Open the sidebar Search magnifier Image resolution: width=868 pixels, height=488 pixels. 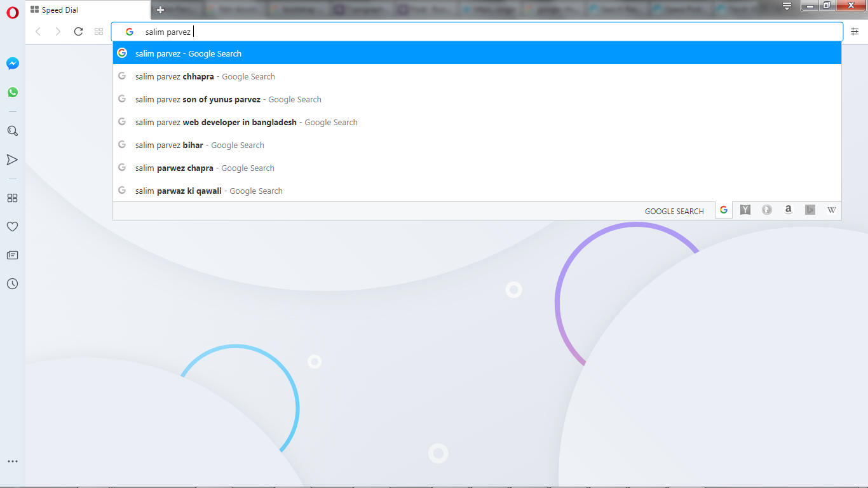pos(12,131)
